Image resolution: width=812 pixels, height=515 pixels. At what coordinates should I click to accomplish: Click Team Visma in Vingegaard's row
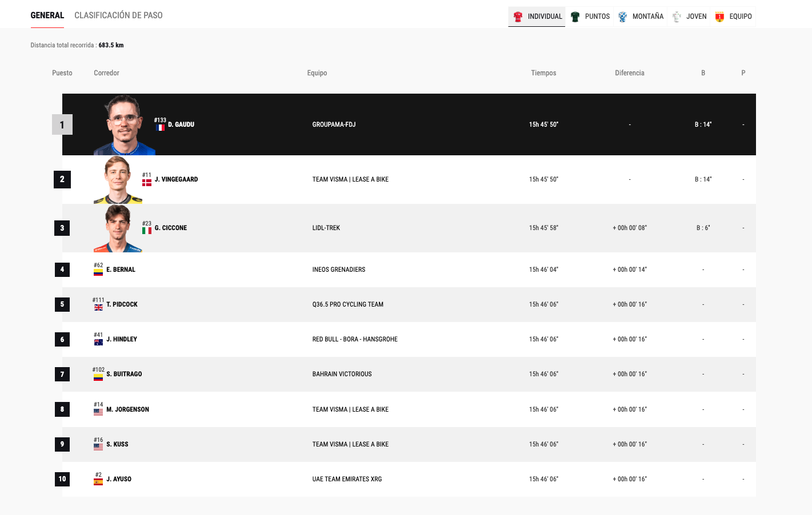point(350,179)
